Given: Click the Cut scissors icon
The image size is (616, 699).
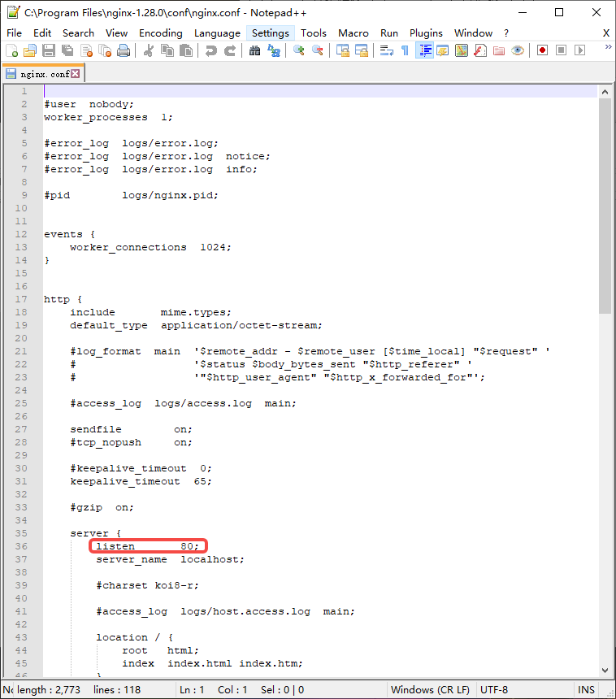Looking at the screenshot, I should pos(149,50).
